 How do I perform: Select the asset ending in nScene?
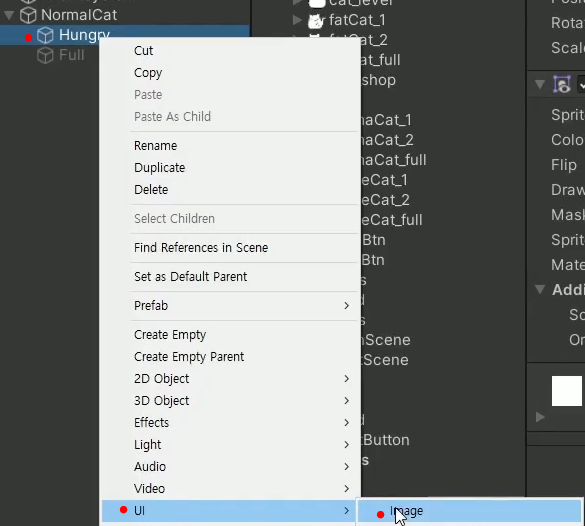[x=386, y=340]
